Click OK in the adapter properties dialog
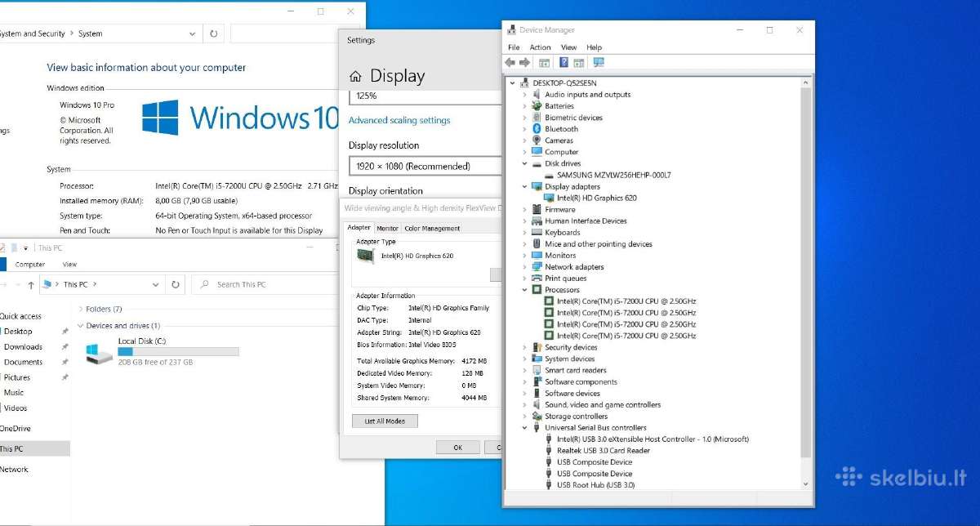Image resolution: width=980 pixels, height=526 pixels. pos(457,448)
